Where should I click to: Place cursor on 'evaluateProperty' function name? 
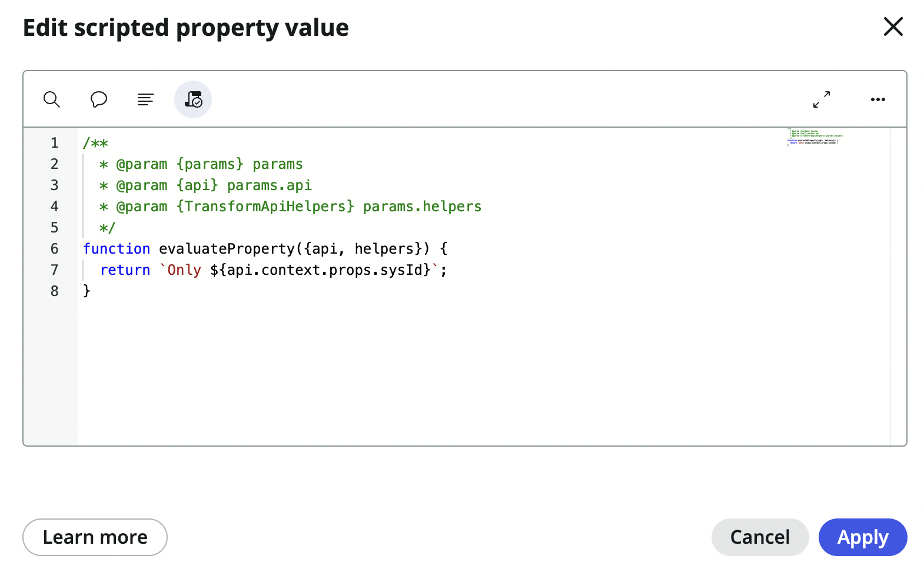tap(227, 249)
